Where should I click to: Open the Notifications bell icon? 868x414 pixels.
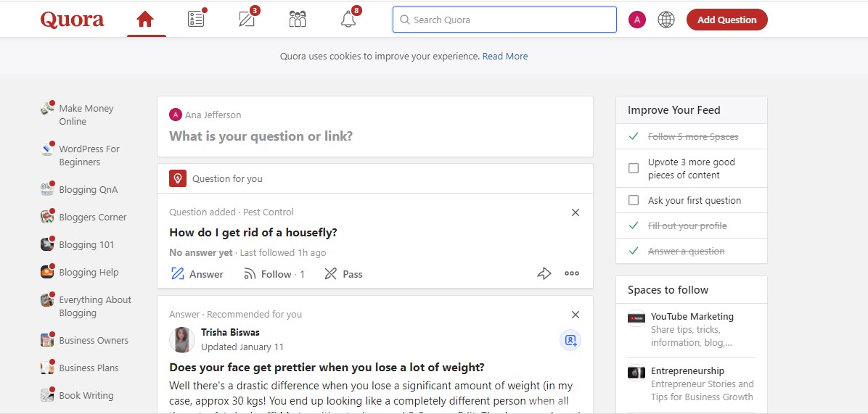348,20
